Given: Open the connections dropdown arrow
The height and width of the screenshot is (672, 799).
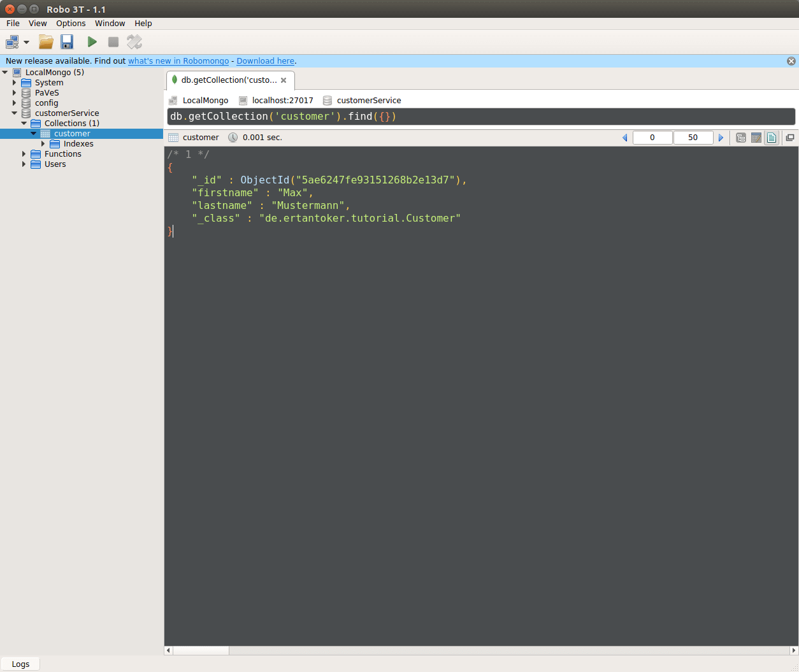Looking at the screenshot, I should (x=27, y=41).
